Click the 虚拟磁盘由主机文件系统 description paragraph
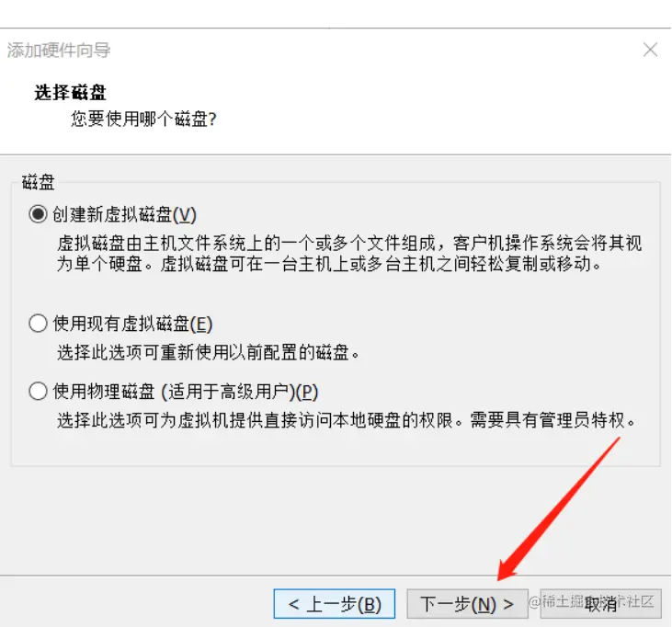The image size is (672, 627). (349, 254)
